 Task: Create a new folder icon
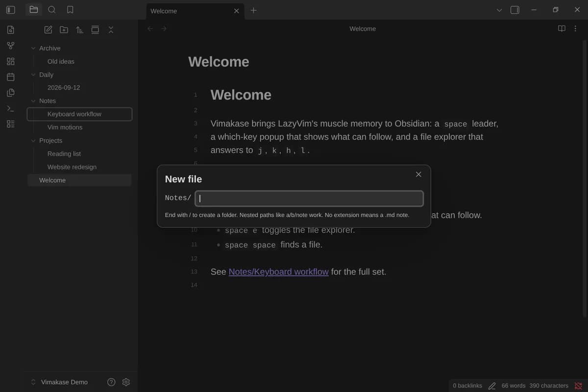coord(64,30)
